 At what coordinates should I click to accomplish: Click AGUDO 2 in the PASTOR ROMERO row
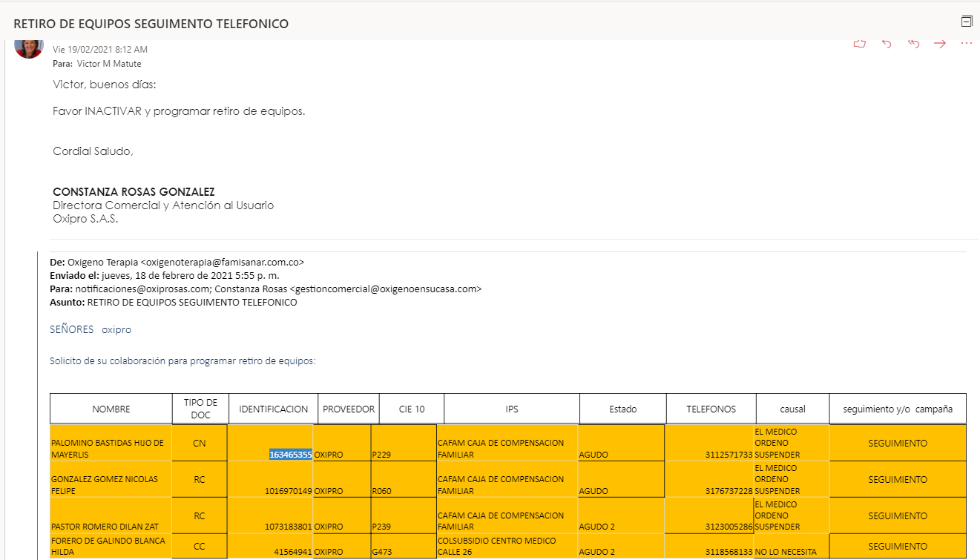pos(597,527)
